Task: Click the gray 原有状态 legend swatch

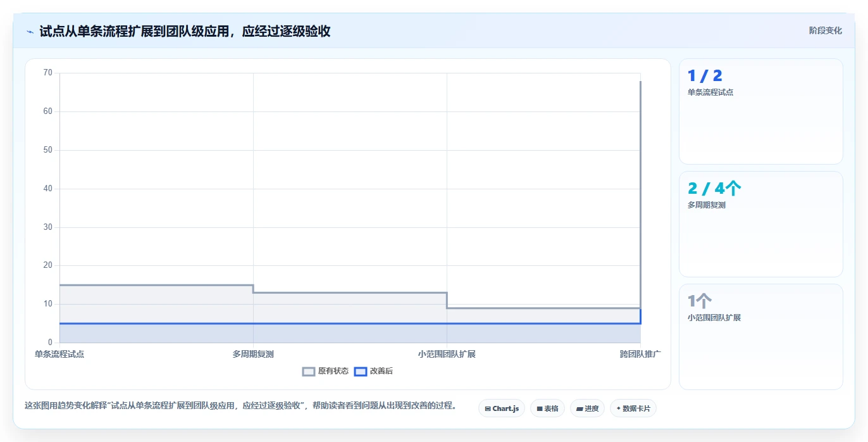Action: [309, 372]
